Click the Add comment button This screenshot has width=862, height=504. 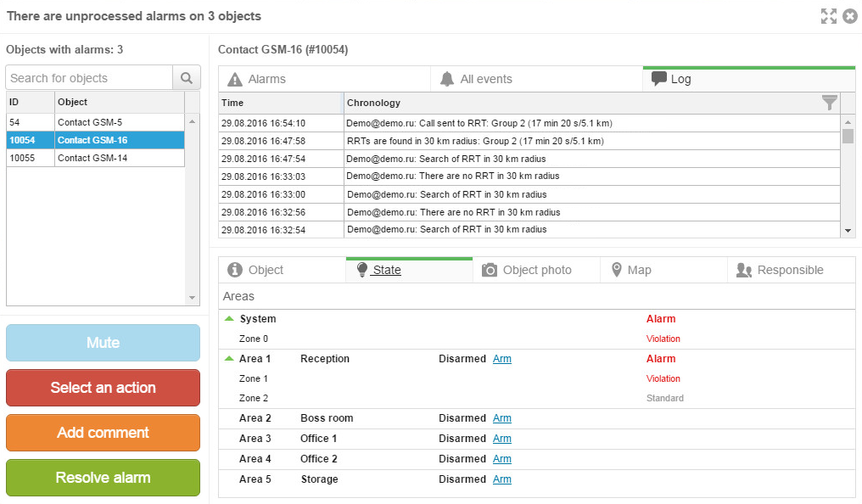[x=103, y=433]
